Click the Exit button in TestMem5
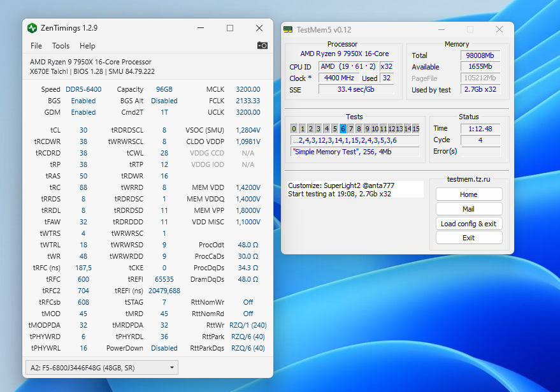Viewport: 560px width, 392px height. [x=468, y=238]
